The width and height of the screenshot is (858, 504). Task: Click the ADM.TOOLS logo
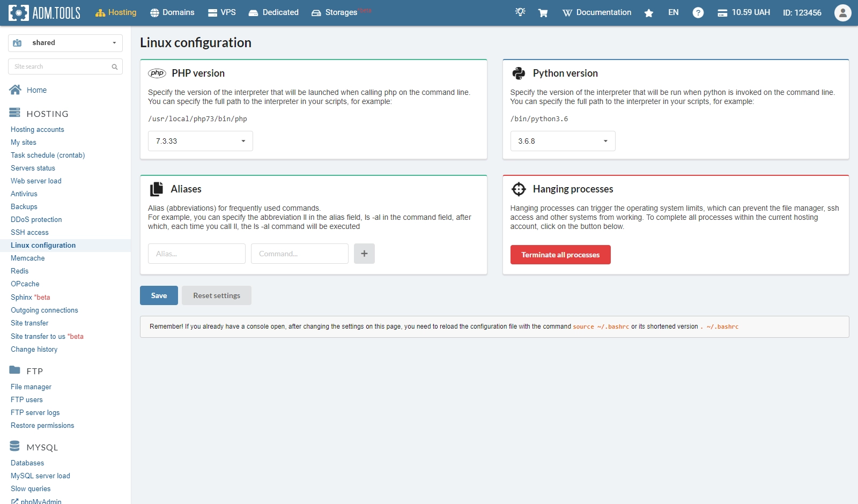point(45,13)
